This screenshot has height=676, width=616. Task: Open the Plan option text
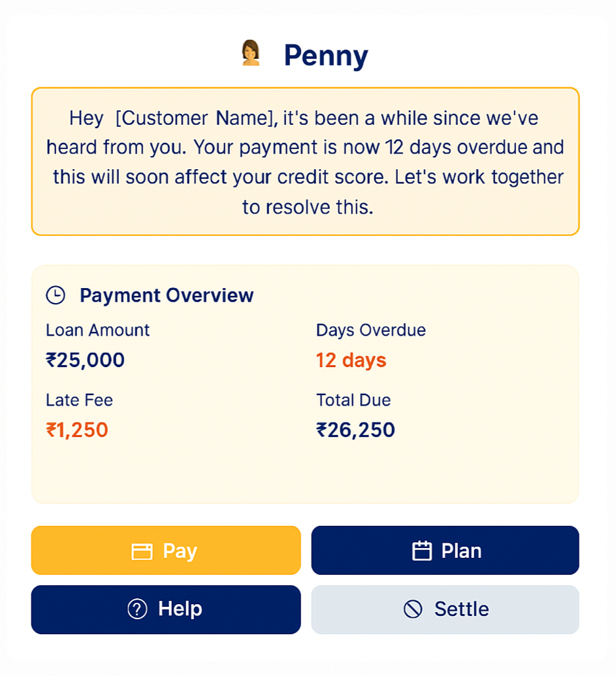click(x=461, y=551)
